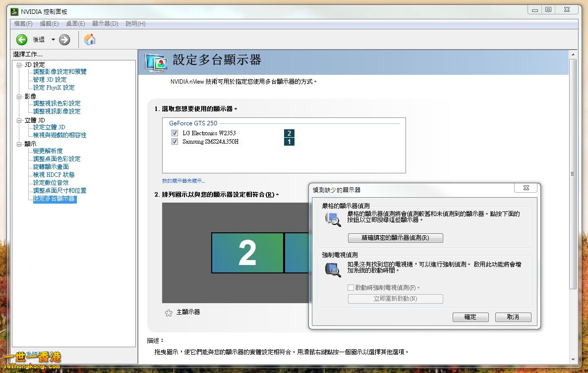Viewport: 588px width, 373px height.
Task: Click the green Back navigation arrow
Action: point(22,39)
